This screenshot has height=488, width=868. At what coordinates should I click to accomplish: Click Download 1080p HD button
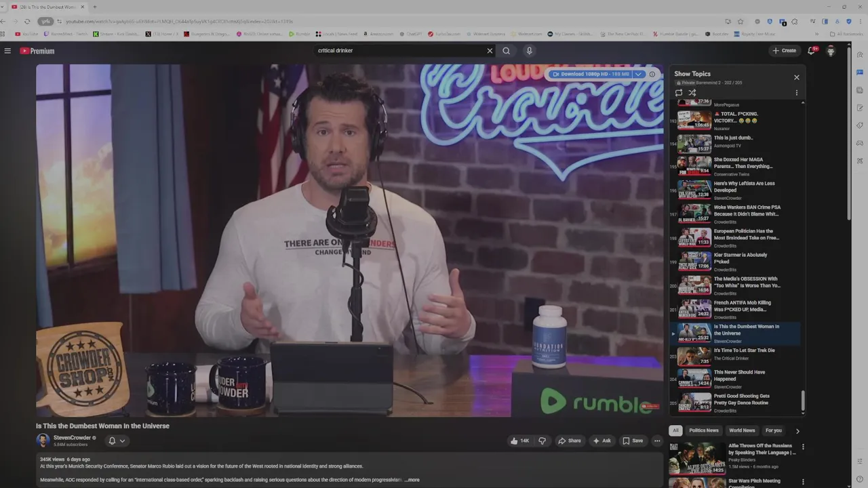[x=591, y=74]
